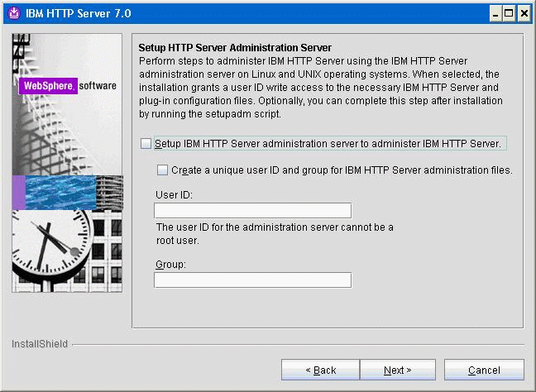The height and width of the screenshot is (392, 536).
Task: Click the IBM HTTP Server installer title icon
Action: click(x=14, y=13)
